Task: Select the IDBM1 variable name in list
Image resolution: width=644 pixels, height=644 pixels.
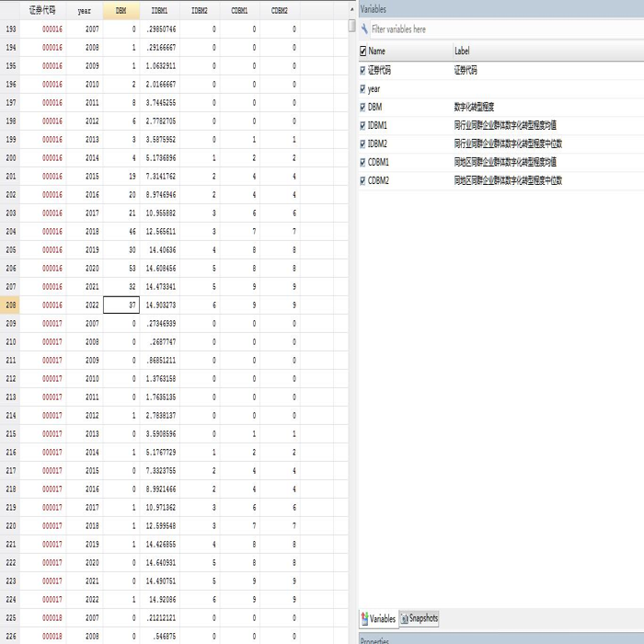Action: pyautogui.click(x=377, y=125)
